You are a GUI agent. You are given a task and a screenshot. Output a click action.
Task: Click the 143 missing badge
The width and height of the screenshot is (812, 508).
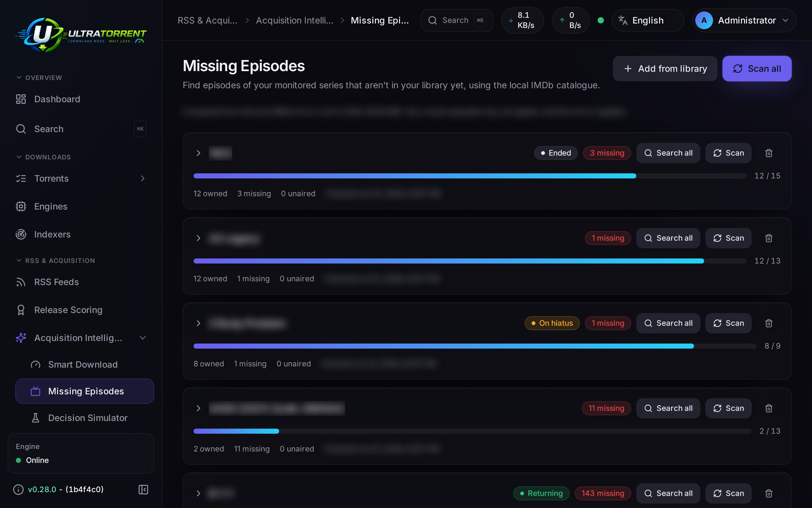(603, 493)
